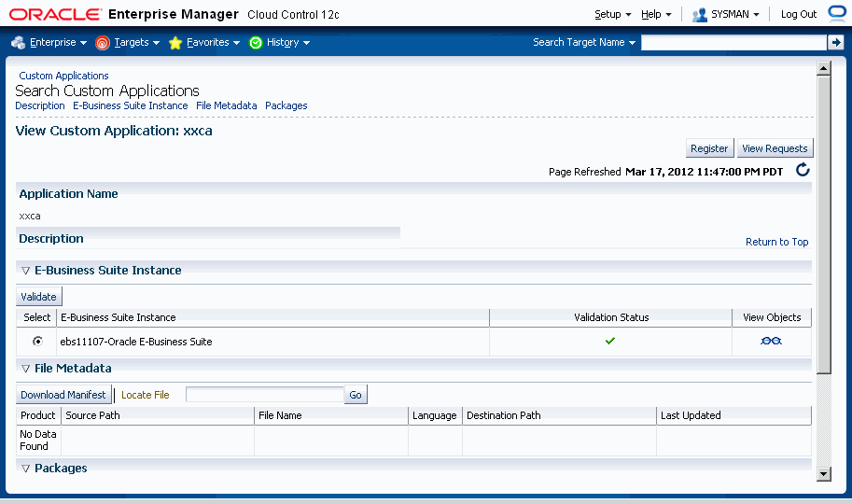This screenshot has height=504, width=852.
Task: Open the Favorites menu
Action: [213, 42]
